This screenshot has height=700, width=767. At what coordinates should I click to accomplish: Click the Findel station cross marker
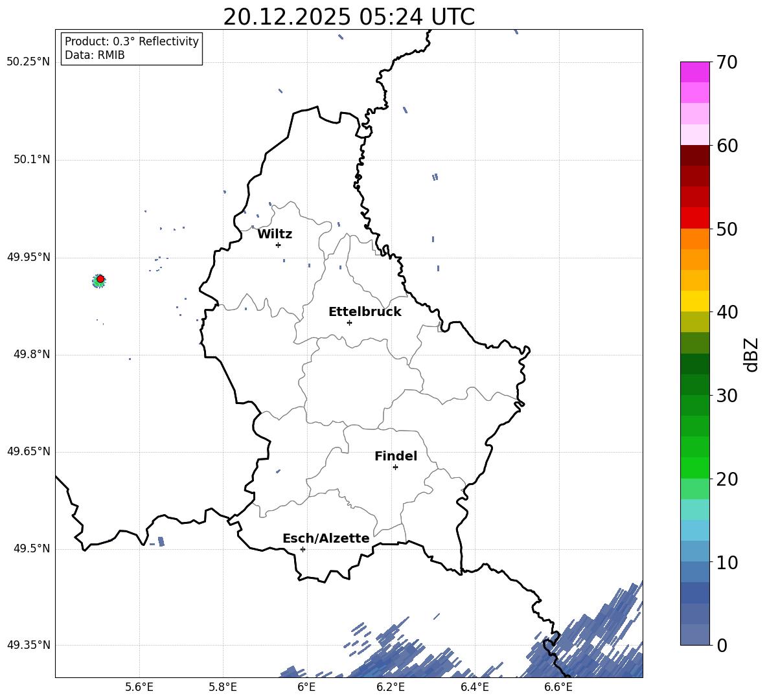click(395, 468)
